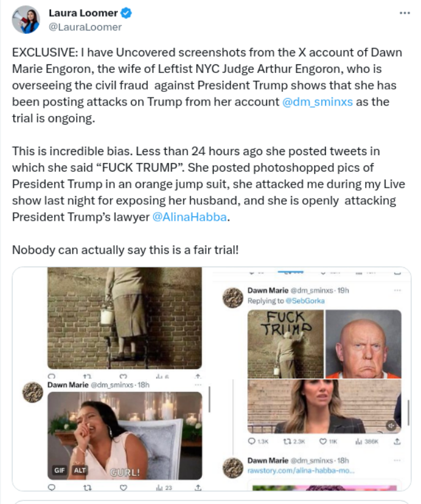421x504 pixels.
Task: Click the Laura Loomer display name
Action: (83, 13)
